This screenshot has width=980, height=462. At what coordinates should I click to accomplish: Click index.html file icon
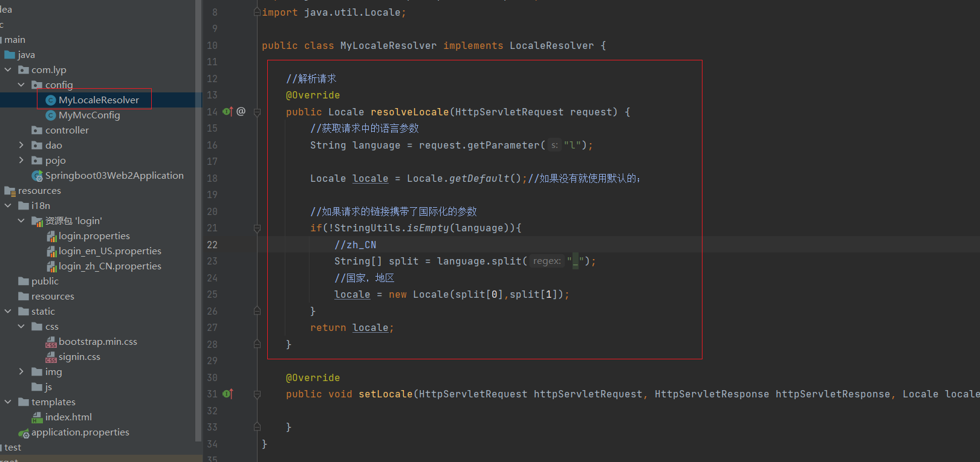(37, 417)
